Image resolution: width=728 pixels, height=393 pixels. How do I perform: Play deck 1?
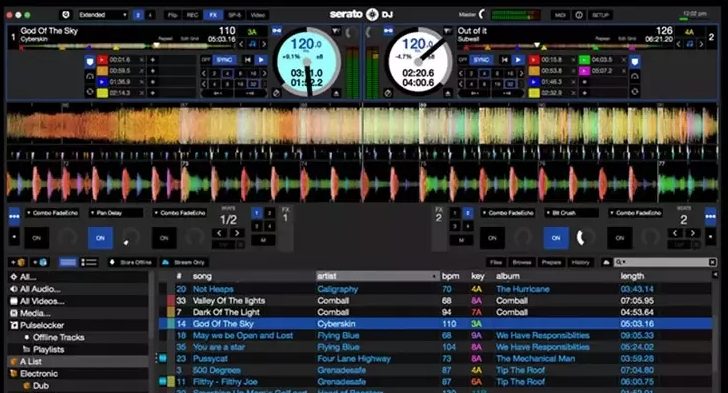click(x=261, y=60)
